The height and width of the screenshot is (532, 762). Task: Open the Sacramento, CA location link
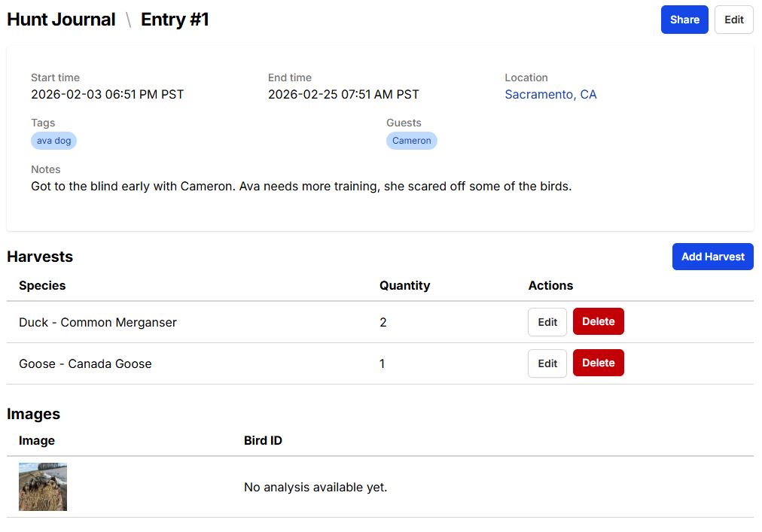(551, 94)
